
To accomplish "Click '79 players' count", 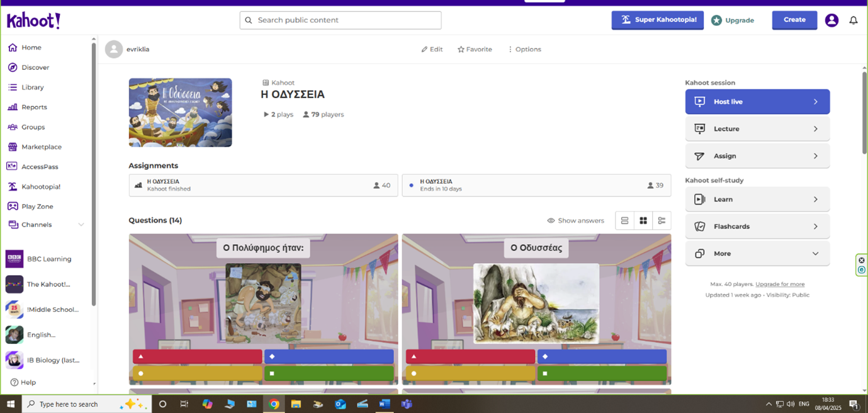I will tap(324, 115).
